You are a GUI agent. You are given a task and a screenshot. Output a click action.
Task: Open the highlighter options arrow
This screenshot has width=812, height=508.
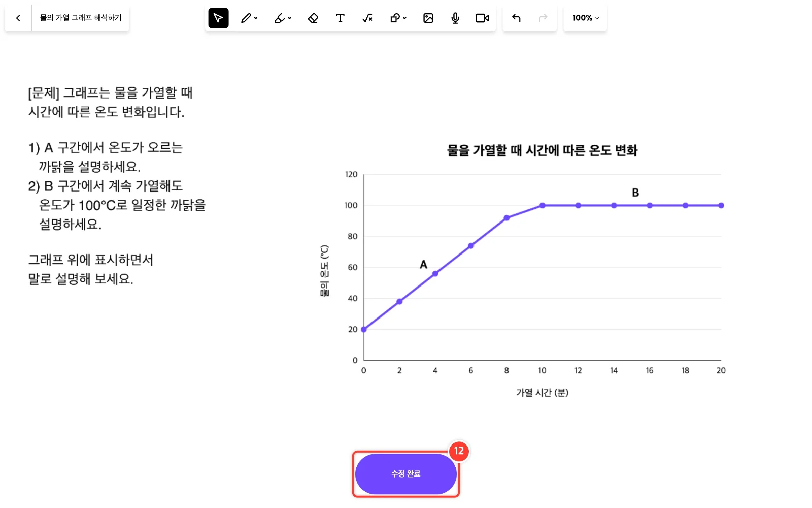pyautogui.click(x=290, y=18)
